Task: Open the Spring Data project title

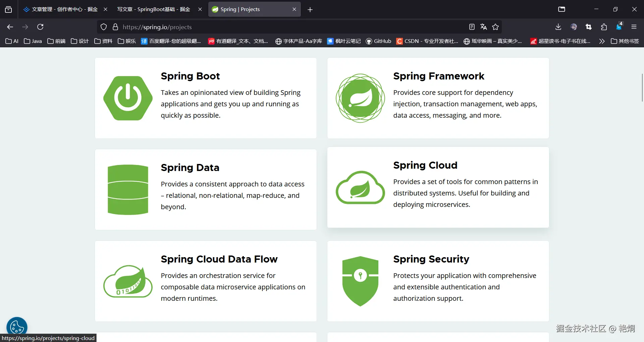Action: (x=190, y=168)
